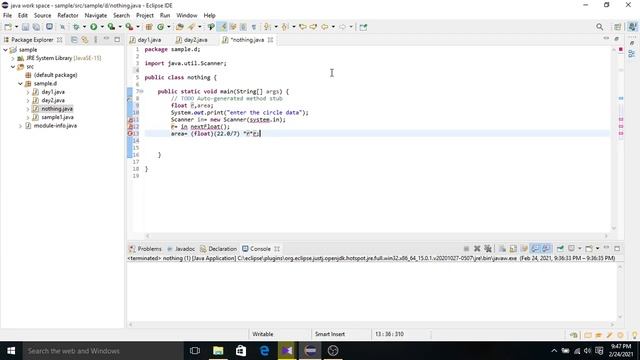Click the New file toolbar icon
The image size is (640, 360).
tap(8, 27)
